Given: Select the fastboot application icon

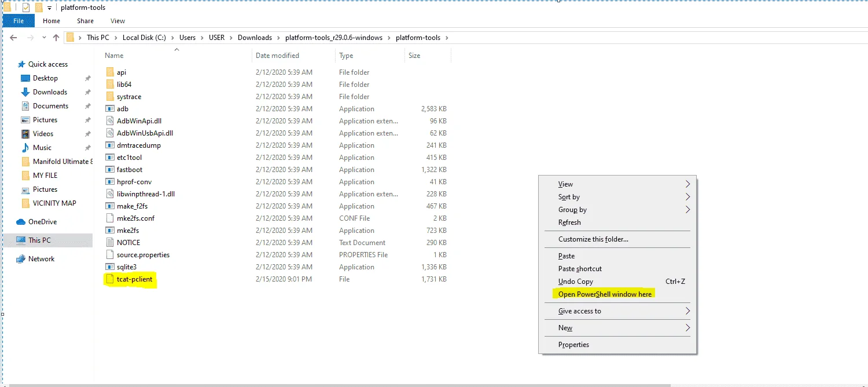Looking at the screenshot, I should (x=111, y=170).
